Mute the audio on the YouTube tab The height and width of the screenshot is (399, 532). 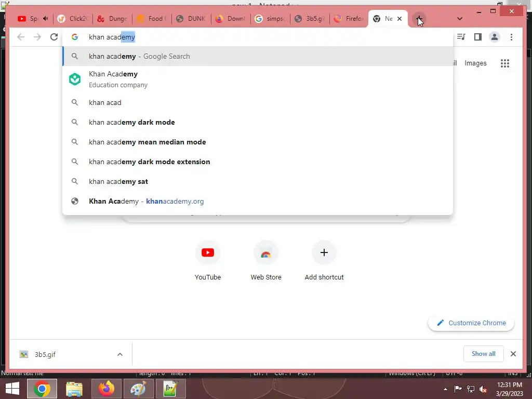coord(46,19)
